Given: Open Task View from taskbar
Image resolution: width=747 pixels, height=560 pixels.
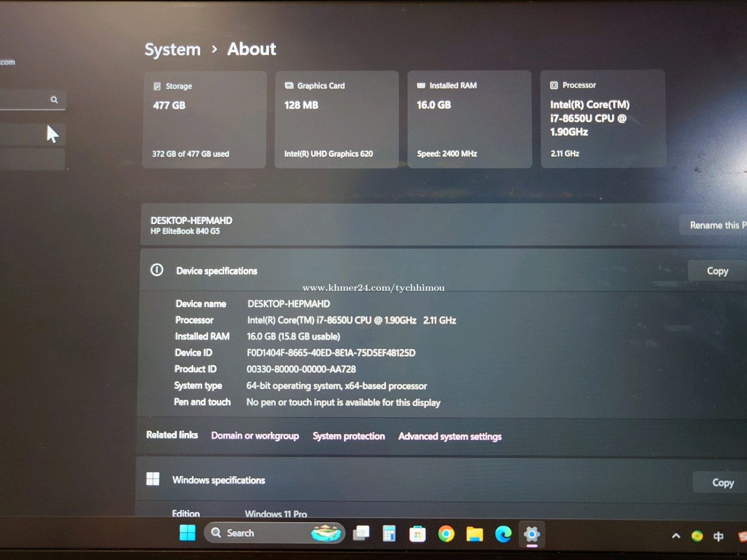Looking at the screenshot, I should 361,533.
